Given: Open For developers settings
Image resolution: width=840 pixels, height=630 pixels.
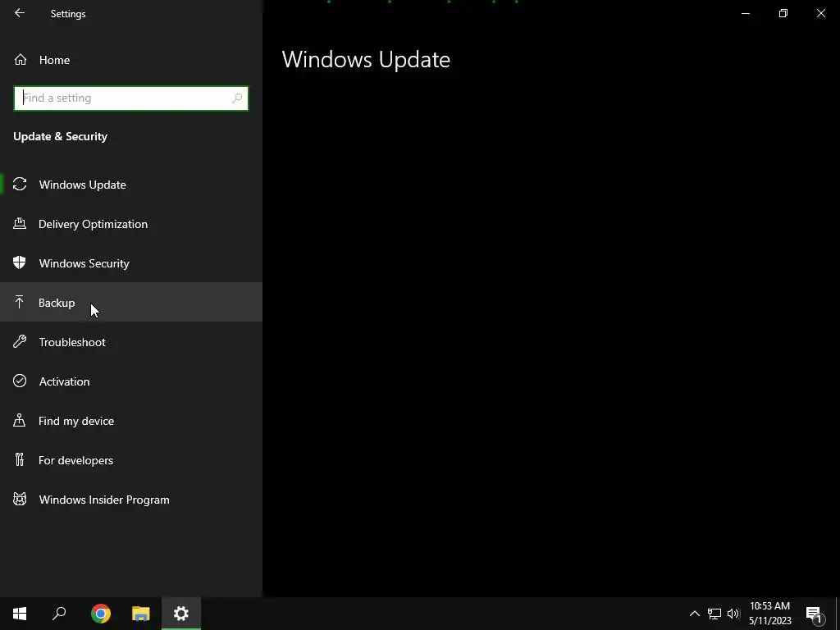Looking at the screenshot, I should (x=131, y=459).
